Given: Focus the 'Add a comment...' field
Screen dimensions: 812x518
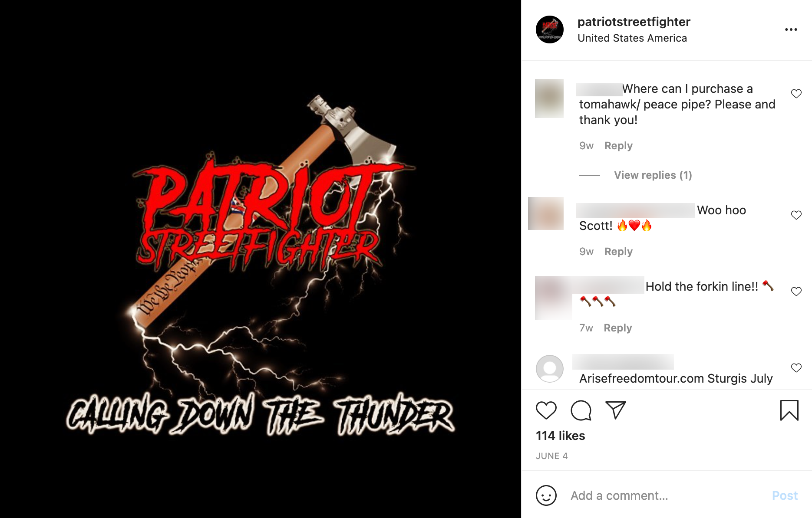Looking at the screenshot, I should coord(667,495).
